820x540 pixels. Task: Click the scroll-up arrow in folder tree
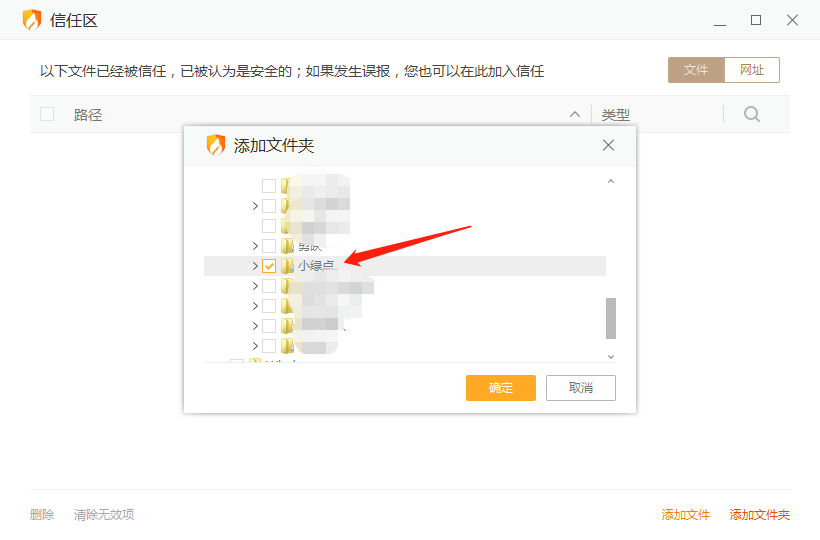click(611, 182)
